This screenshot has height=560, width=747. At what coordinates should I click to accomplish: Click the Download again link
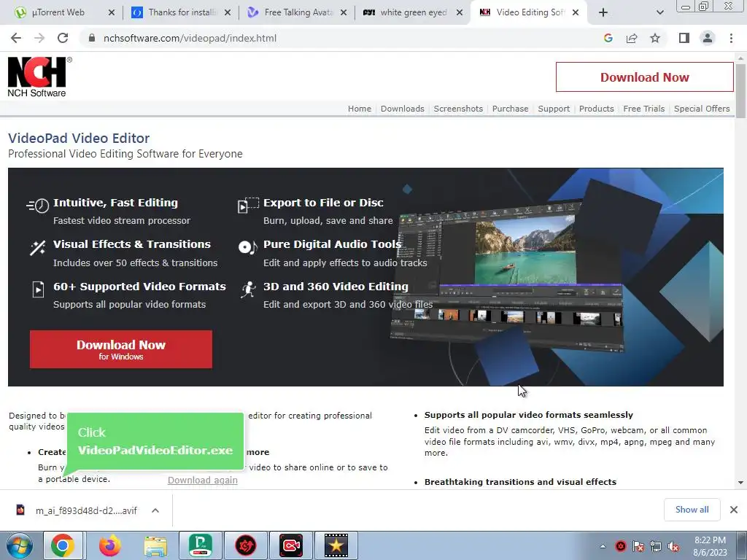[203, 480]
